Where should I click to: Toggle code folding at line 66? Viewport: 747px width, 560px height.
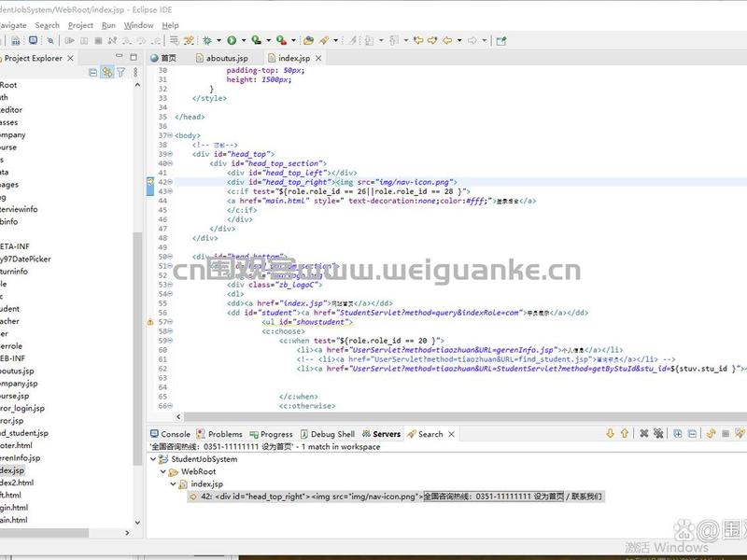(x=170, y=406)
